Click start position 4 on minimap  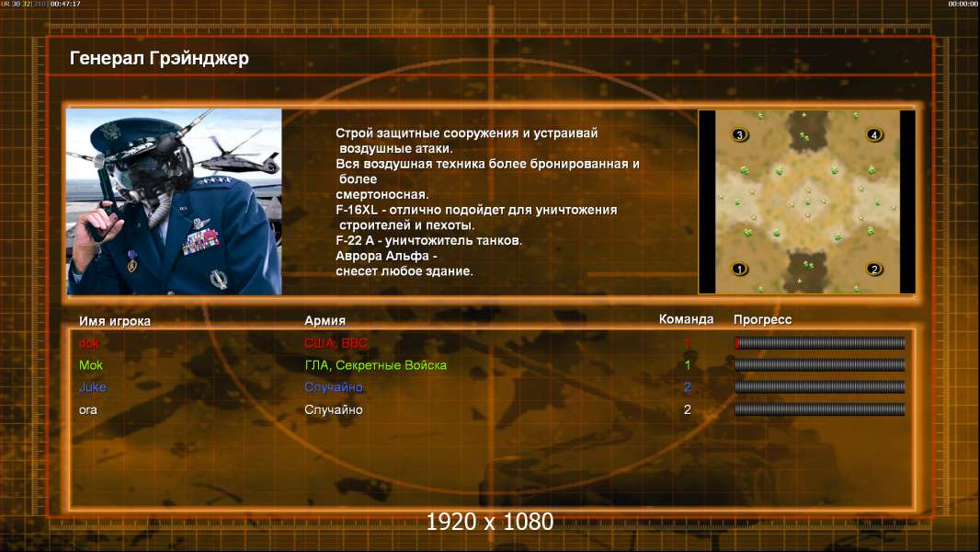click(873, 134)
